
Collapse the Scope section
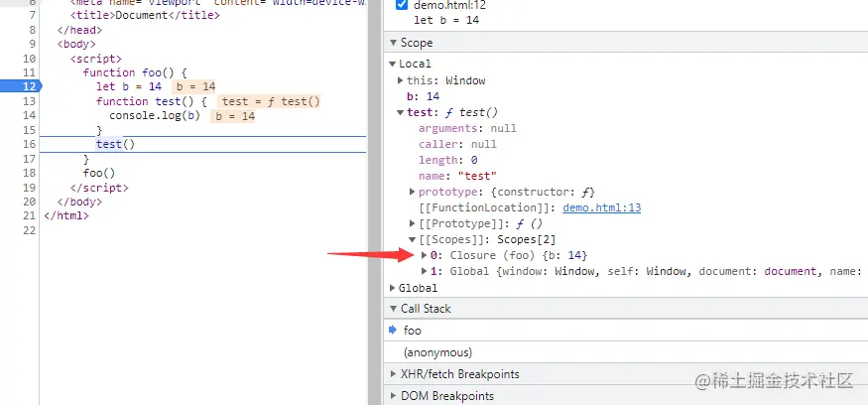tap(393, 43)
